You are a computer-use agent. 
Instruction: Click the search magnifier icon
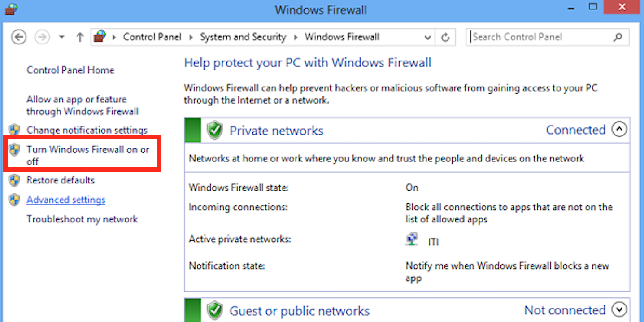618,37
